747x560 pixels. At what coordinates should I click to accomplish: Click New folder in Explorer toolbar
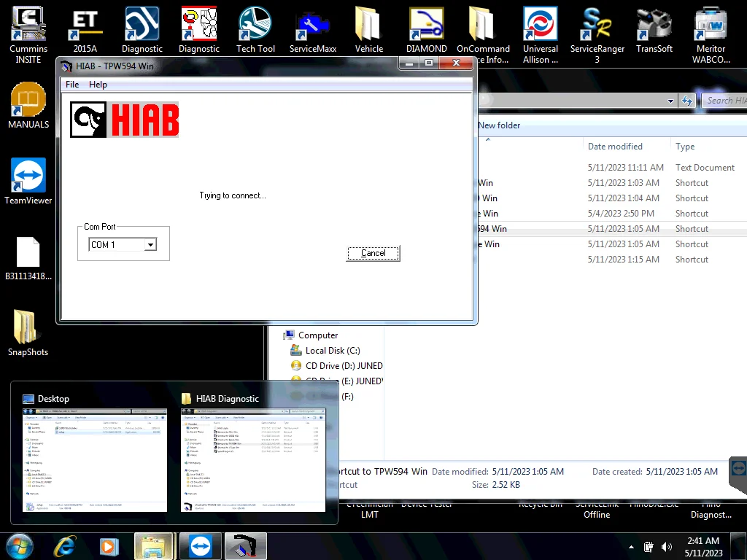(x=499, y=125)
